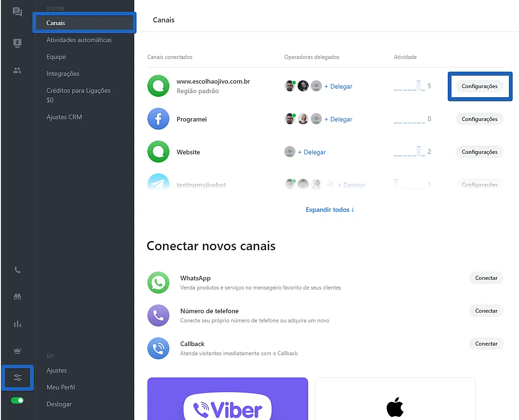
Task: Open the binoculars icon in left rail
Action: coord(17,297)
